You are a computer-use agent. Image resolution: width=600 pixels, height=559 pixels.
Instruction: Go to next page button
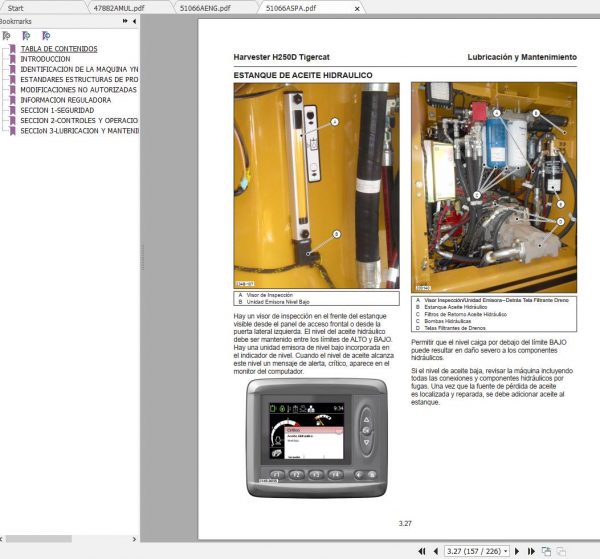click(x=517, y=551)
